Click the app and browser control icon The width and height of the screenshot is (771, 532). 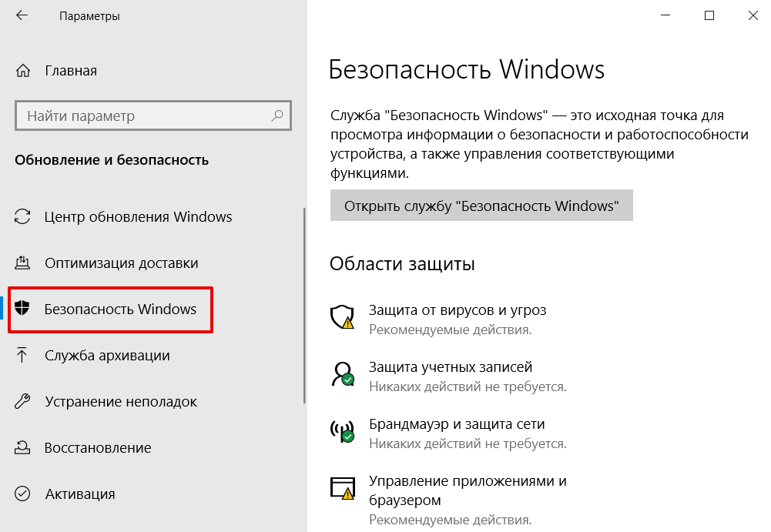342,488
